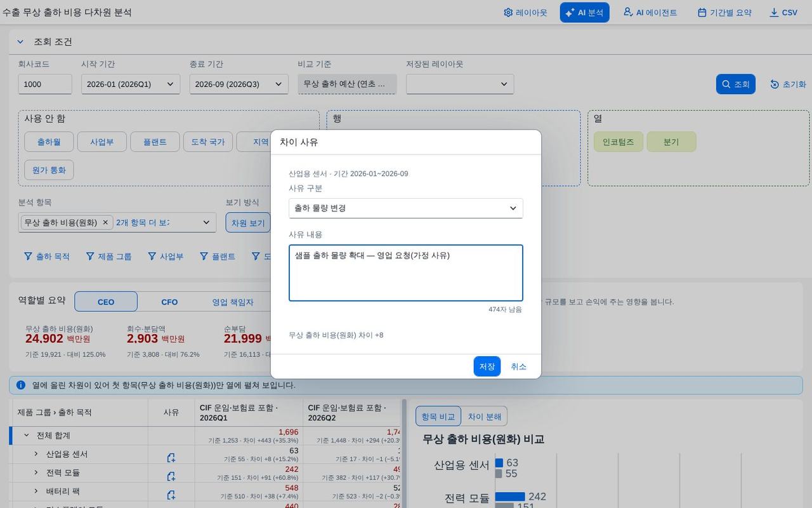Viewport: 812px width, 508px height.
Task: Collapse the 조회 조건 section
Action: (20, 42)
